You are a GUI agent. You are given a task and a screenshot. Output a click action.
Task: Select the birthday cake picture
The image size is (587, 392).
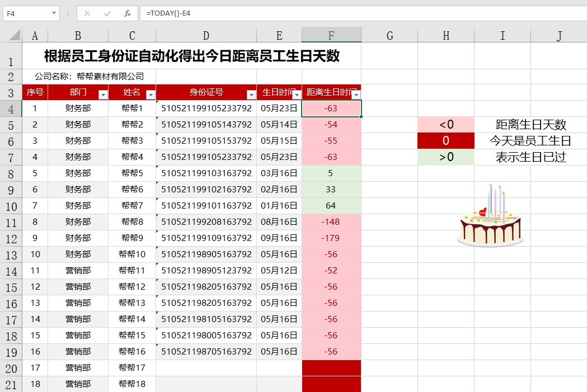click(x=490, y=216)
